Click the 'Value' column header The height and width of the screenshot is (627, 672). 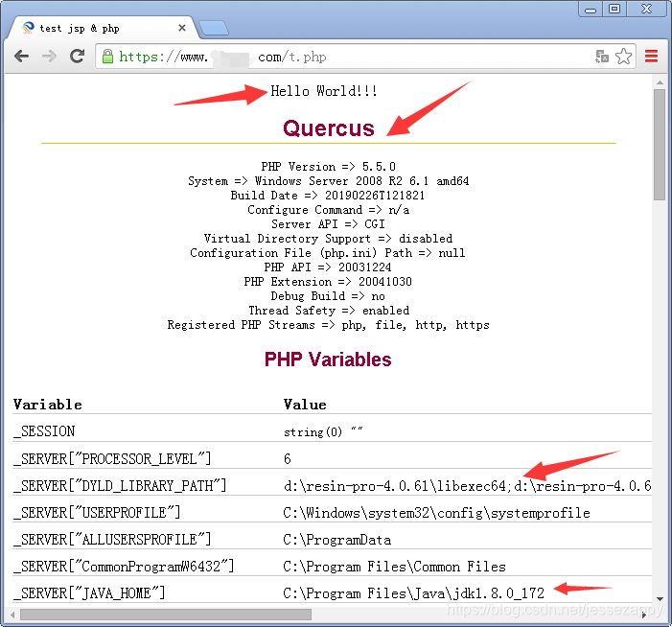[x=305, y=405]
